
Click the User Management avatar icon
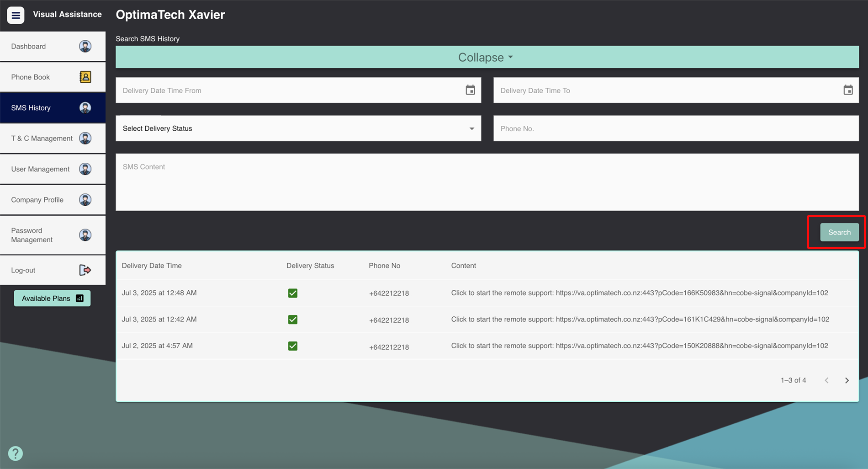click(85, 169)
